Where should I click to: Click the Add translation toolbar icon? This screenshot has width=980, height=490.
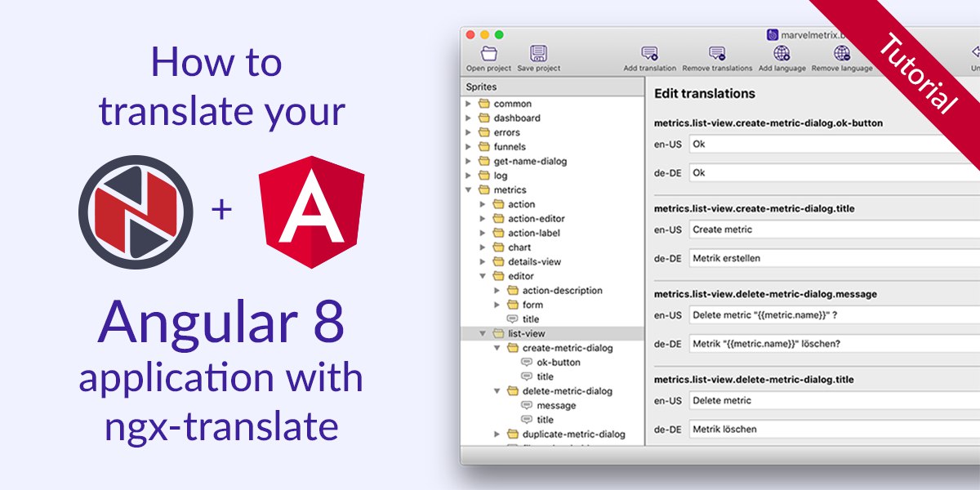click(x=649, y=54)
